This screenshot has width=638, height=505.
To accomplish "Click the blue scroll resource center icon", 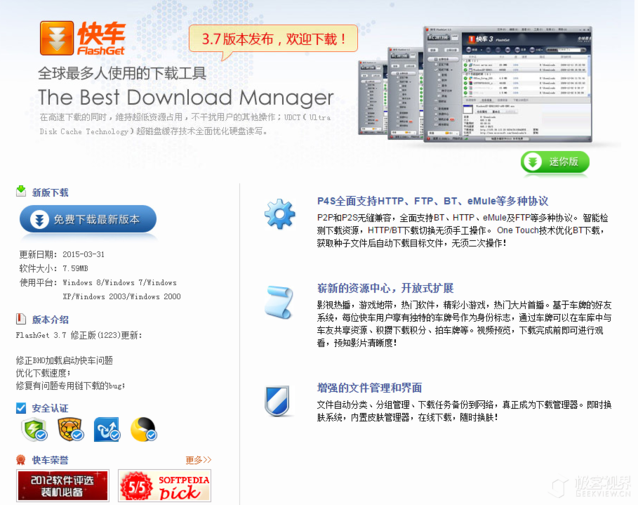I will [279, 302].
